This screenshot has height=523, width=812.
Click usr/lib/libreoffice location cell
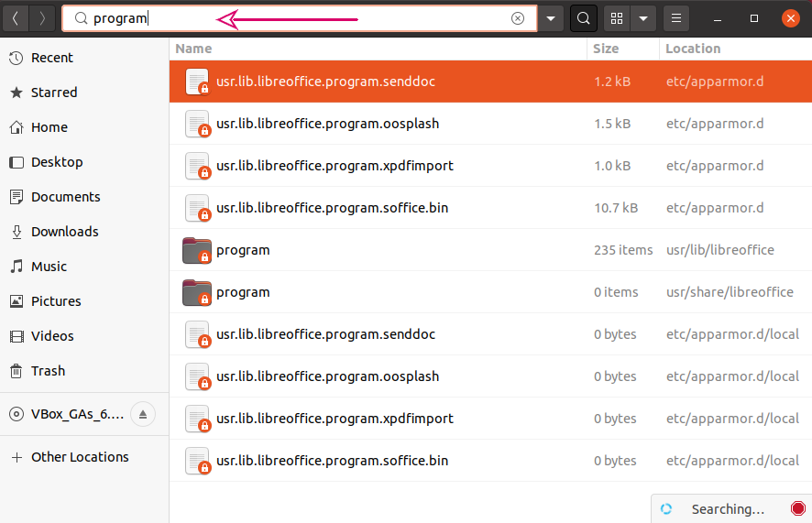719,250
